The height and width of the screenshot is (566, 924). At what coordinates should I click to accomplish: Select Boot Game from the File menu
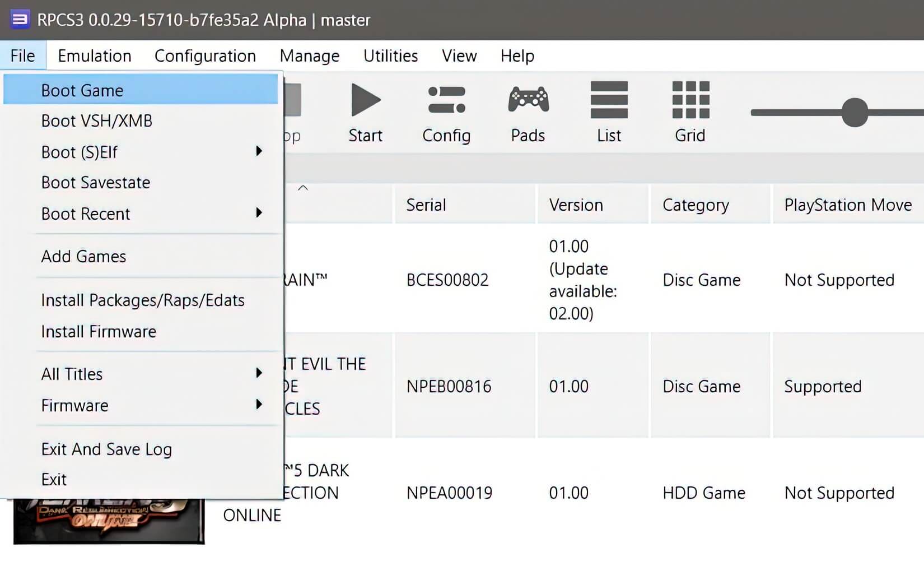[x=82, y=90]
